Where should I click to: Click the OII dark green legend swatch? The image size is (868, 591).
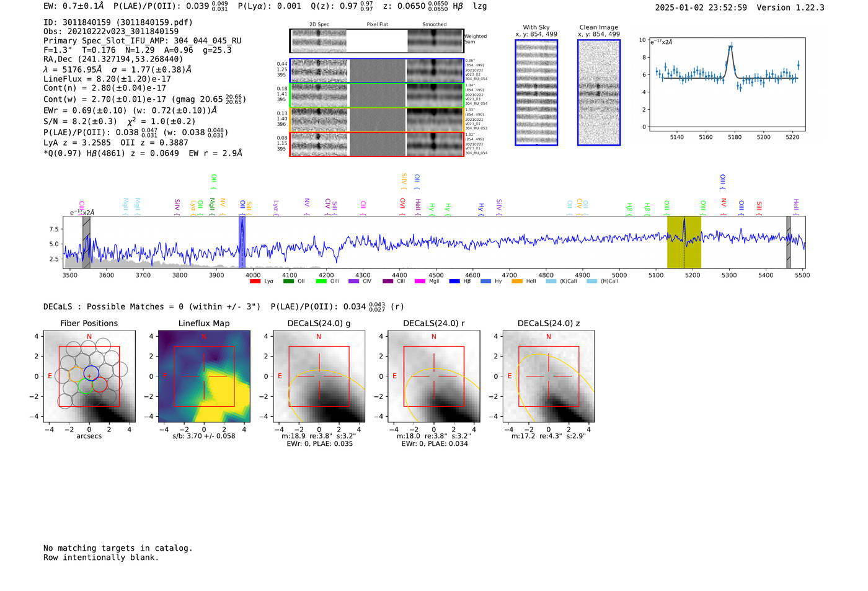pos(288,282)
